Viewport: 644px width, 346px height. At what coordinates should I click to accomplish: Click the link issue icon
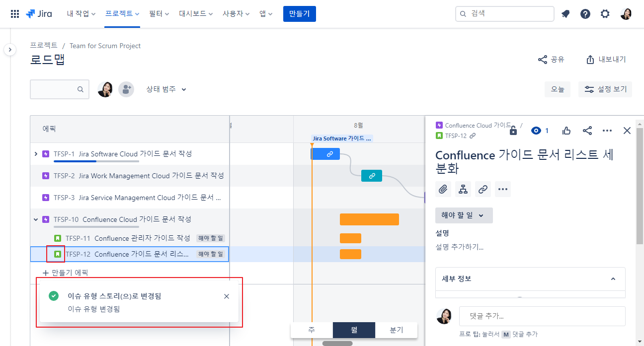click(483, 189)
